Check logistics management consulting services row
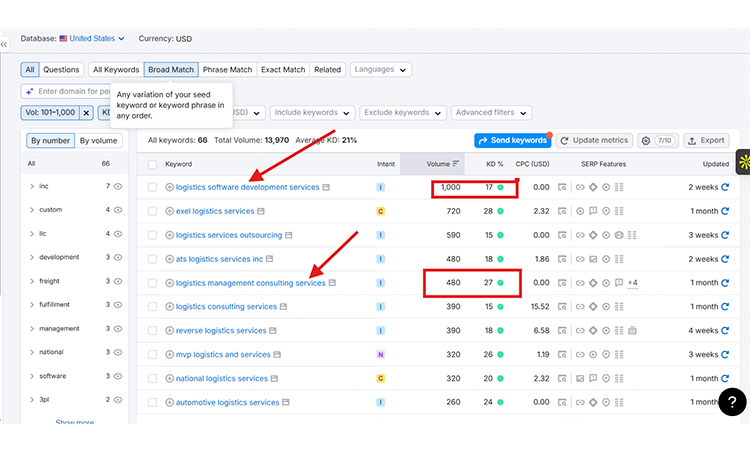 coord(152,283)
